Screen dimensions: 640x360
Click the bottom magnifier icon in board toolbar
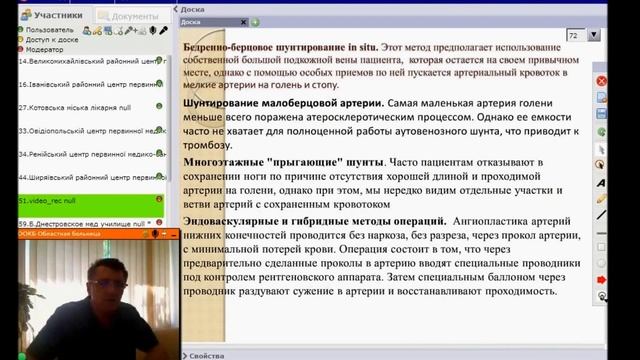[x=602, y=296]
